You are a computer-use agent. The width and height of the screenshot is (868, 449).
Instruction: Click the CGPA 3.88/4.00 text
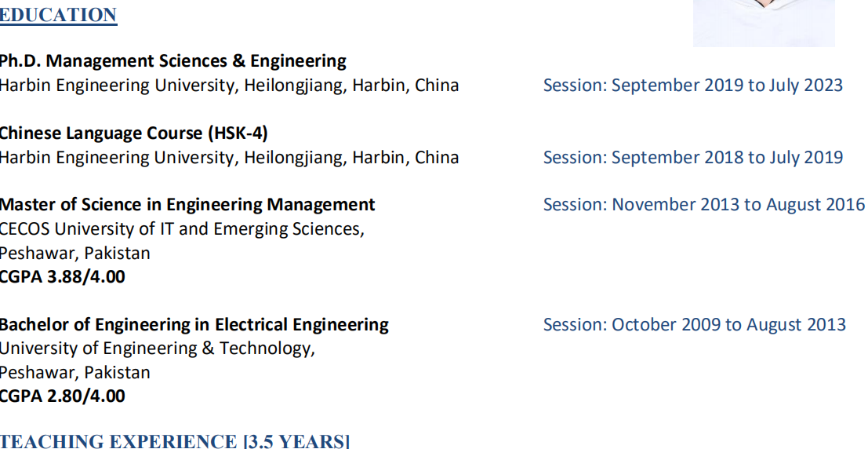click(62, 276)
